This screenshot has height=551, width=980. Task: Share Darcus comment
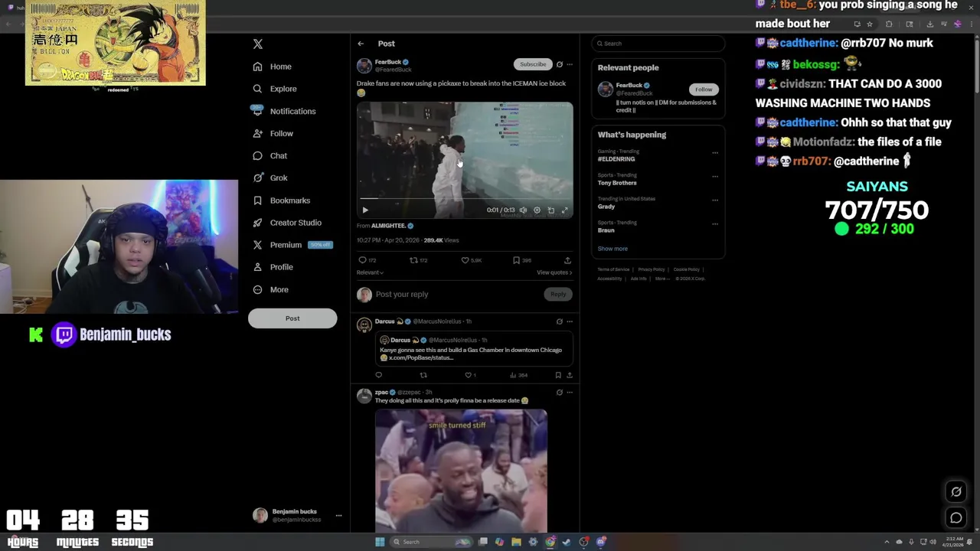(x=569, y=375)
